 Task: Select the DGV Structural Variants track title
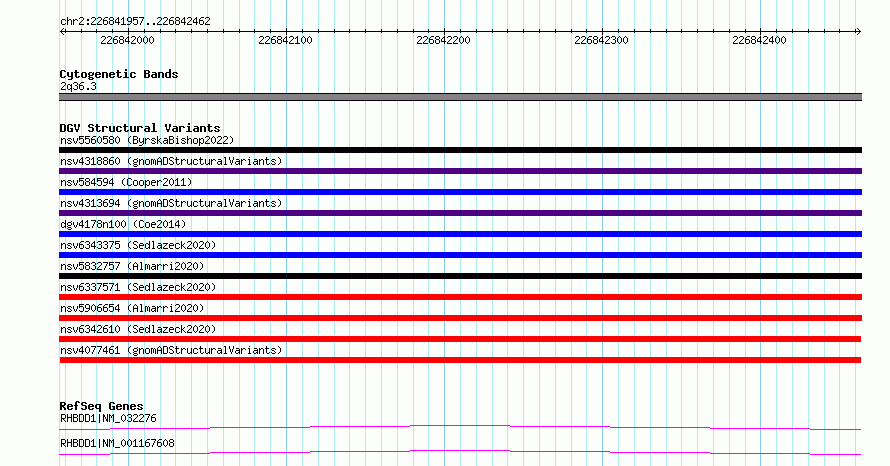pos(140,128)
